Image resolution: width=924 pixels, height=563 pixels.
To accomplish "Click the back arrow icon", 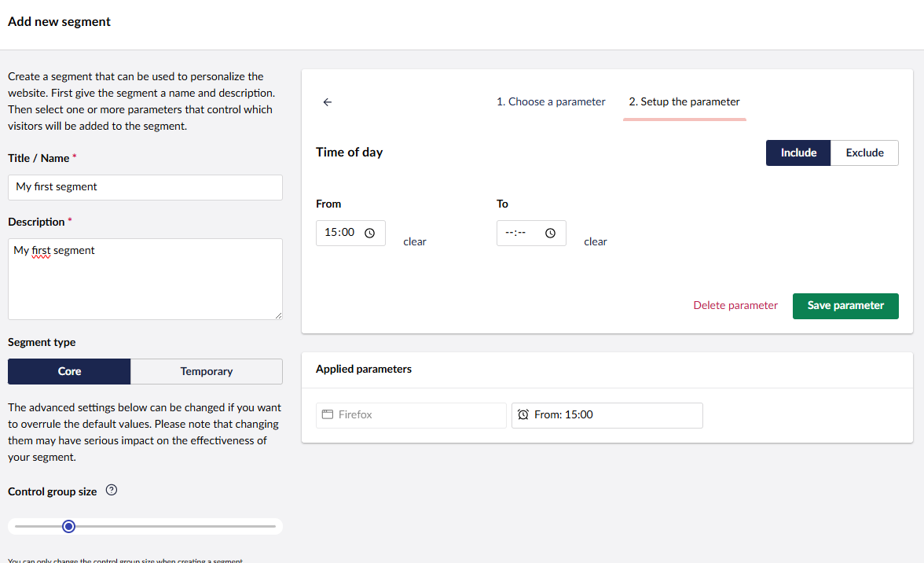I will (328, 102).
